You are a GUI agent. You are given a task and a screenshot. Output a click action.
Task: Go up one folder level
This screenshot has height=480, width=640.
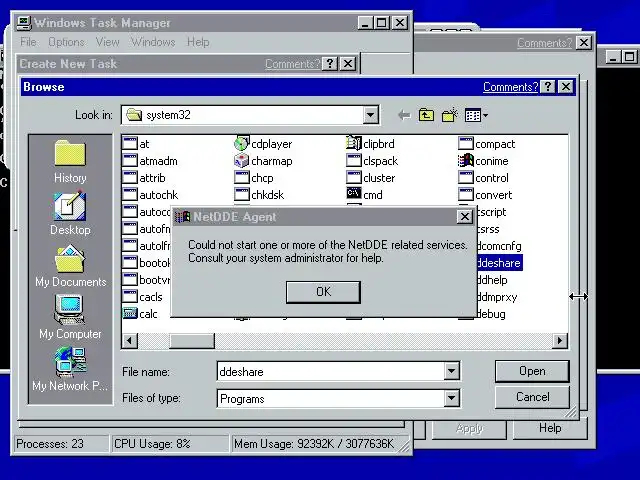(426, 115)
